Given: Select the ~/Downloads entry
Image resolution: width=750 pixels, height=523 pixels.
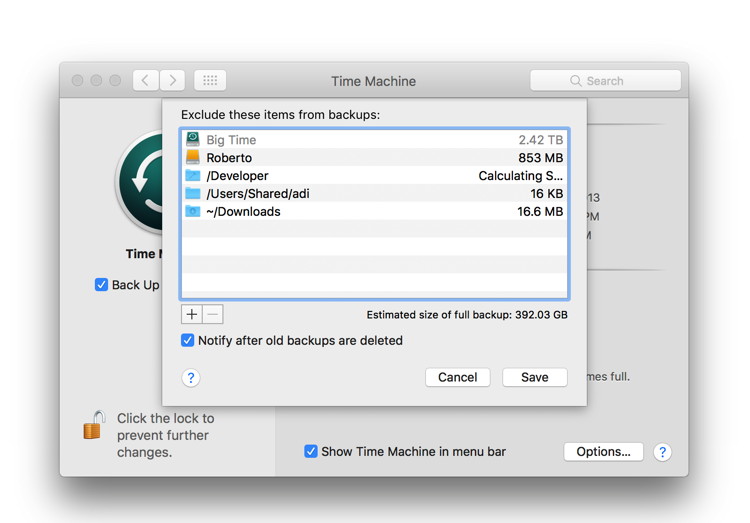Looking at the screenshot, I should pos(243,211).
